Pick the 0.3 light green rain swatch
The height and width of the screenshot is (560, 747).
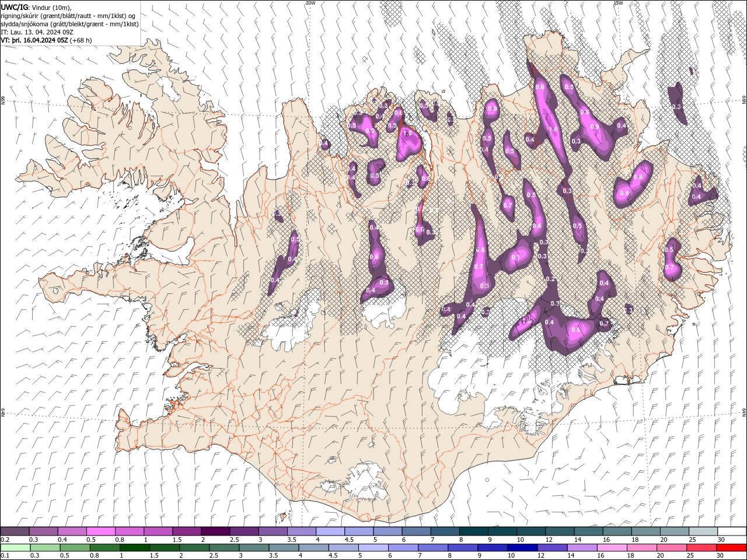click(45, 548)
